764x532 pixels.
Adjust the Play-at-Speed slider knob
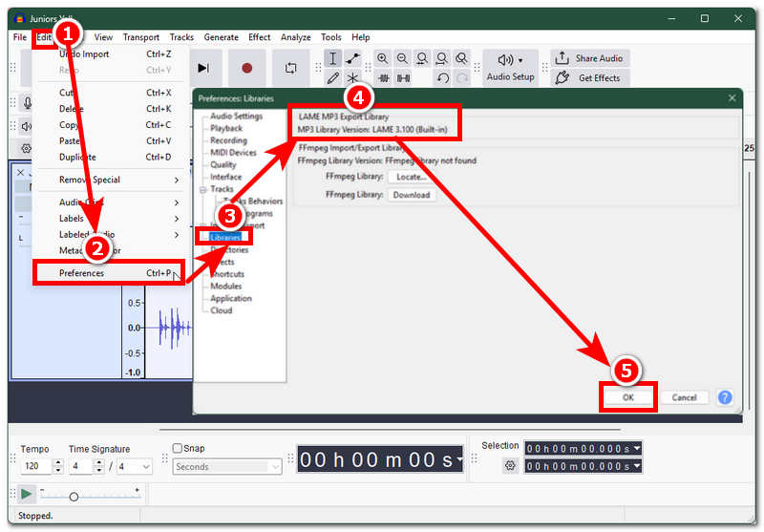74,497
